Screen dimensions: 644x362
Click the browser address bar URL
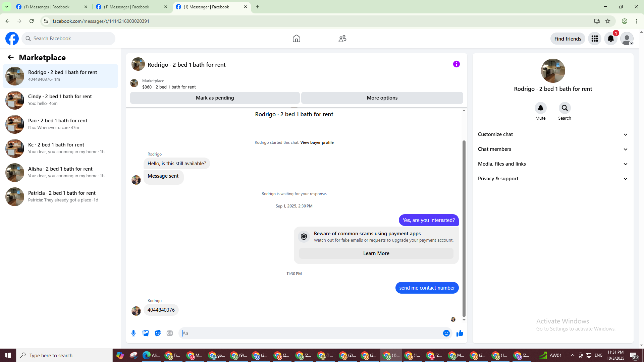tap(101, 21)
